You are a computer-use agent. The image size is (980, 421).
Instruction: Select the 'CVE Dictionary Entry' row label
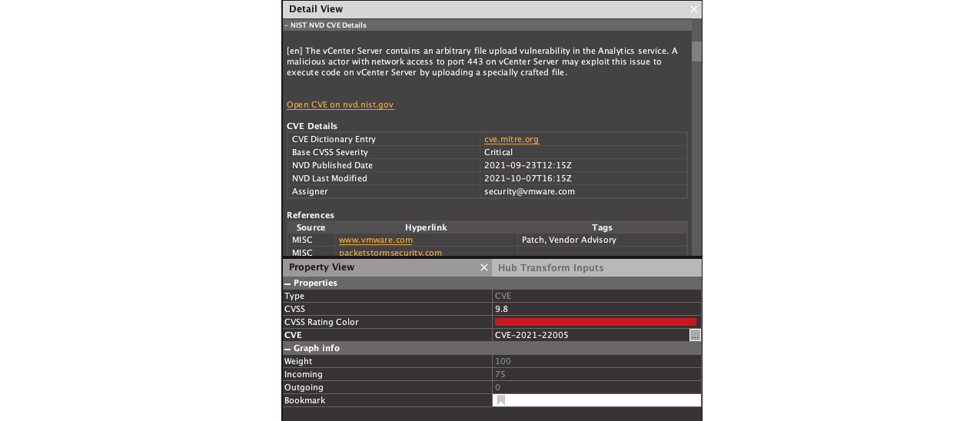[x=334, y=139]
